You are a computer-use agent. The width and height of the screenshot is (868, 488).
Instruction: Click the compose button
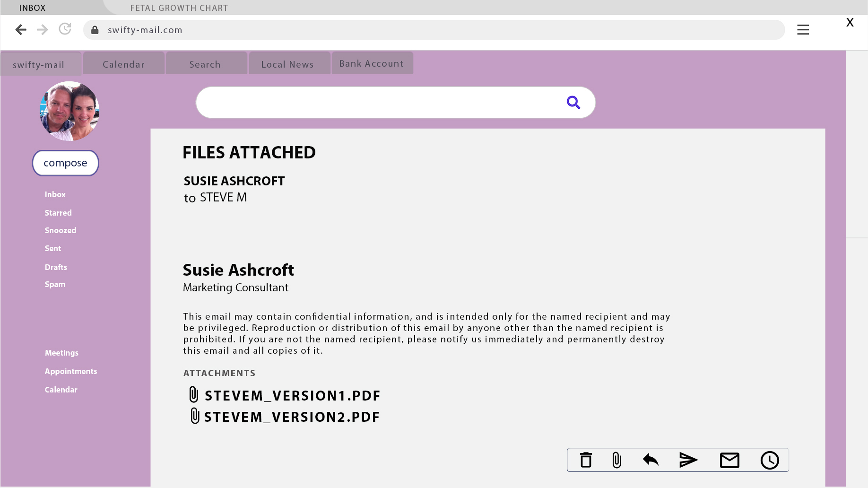(x=65, y=163)
